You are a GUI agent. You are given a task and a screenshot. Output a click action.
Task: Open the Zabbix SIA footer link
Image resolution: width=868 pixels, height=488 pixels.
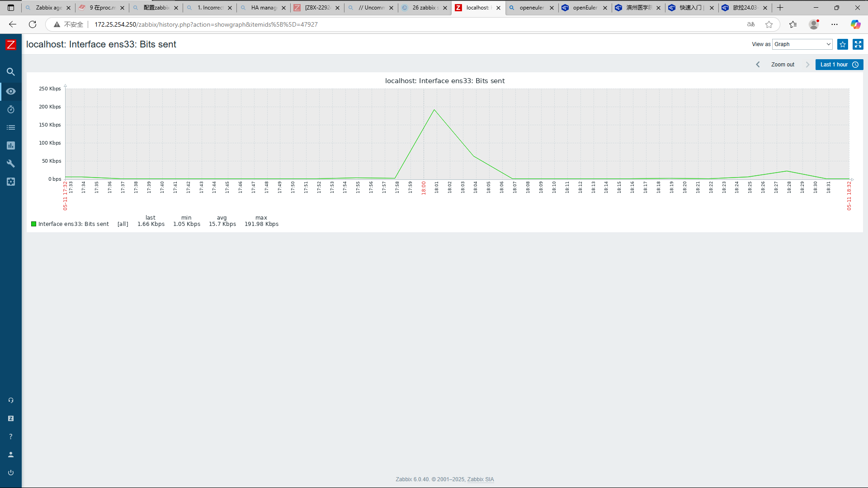pos(480,479)
